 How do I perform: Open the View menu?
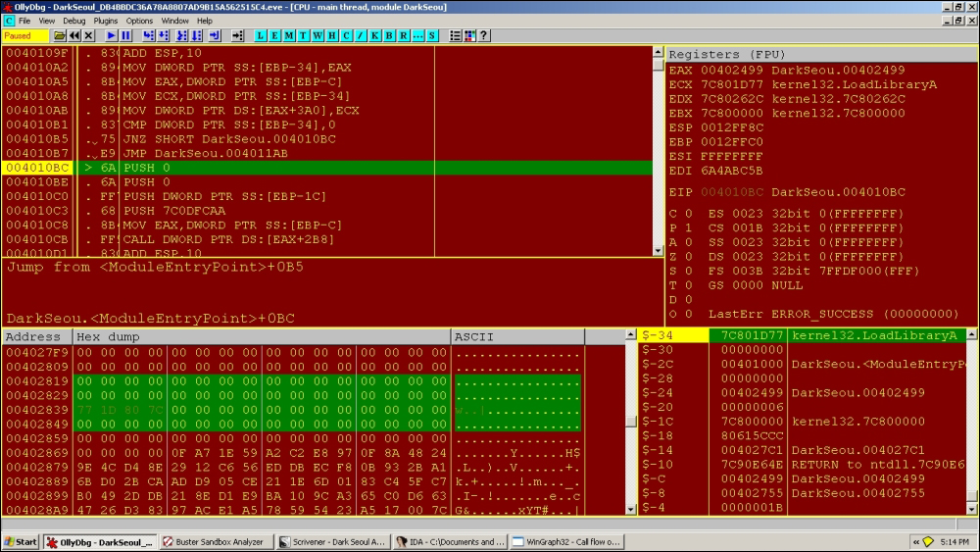(x=47, y=21)
